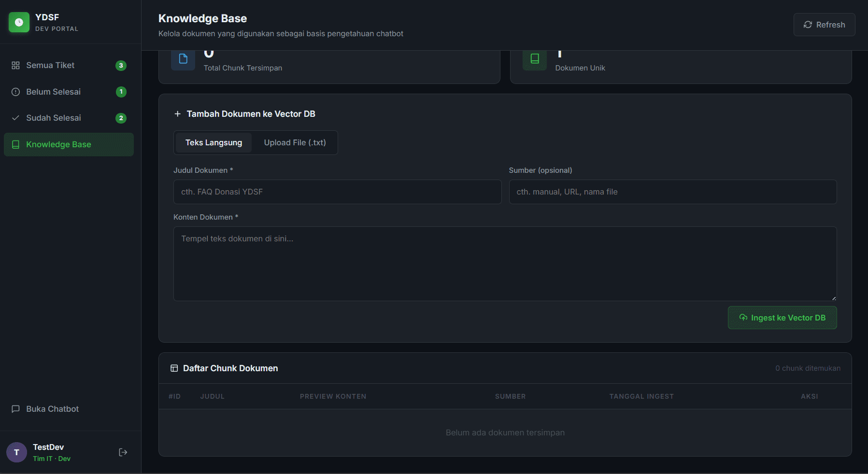The height and width of the screenshot is (474, 868).
Task: Click the 'Total Chunk Tersimpan' label
Action: tap(243, 68)
